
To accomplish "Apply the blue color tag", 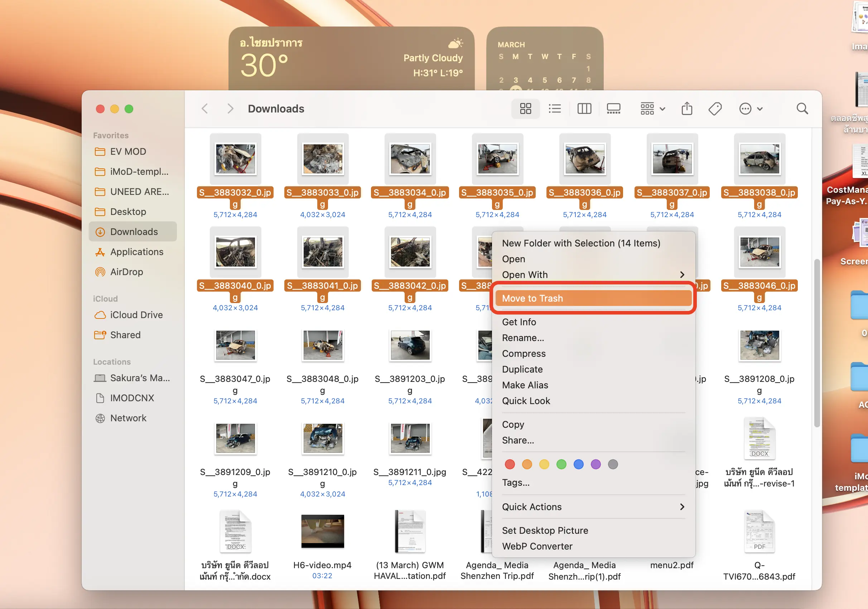I will point(578,464).
